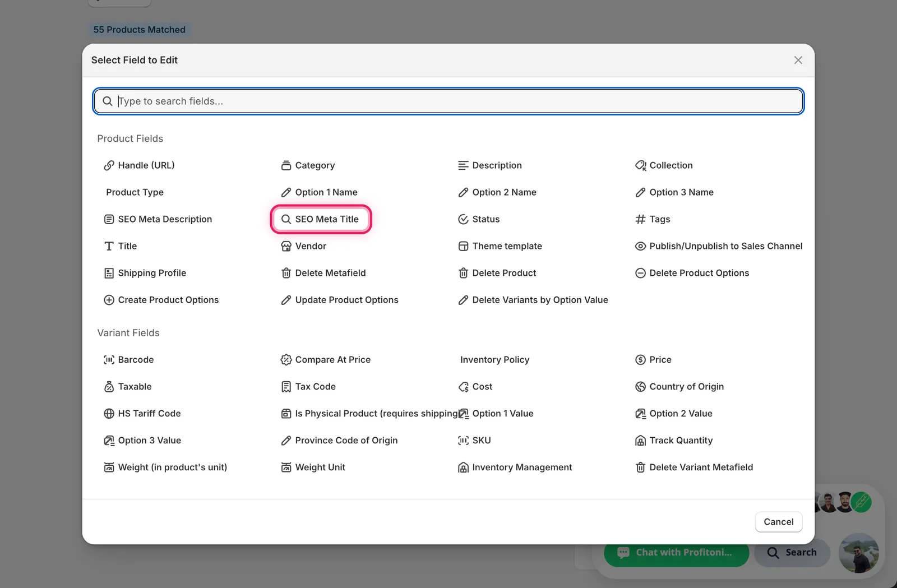
Task: Select Delete Product Options
Action: [692, 273]
